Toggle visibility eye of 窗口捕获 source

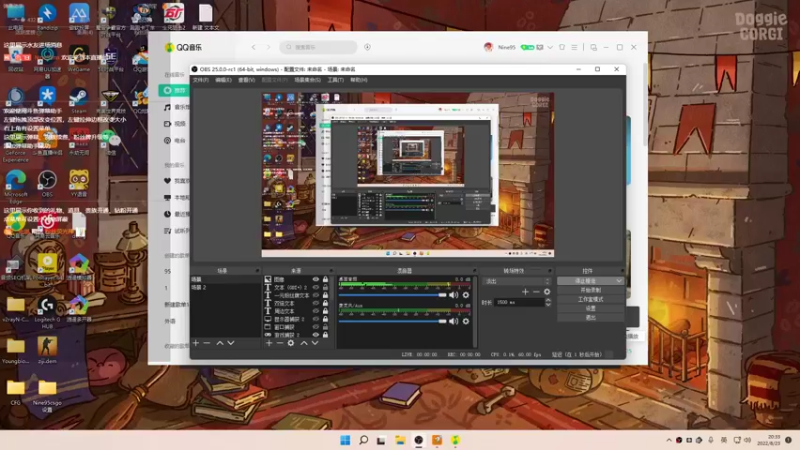click(316, 327)
